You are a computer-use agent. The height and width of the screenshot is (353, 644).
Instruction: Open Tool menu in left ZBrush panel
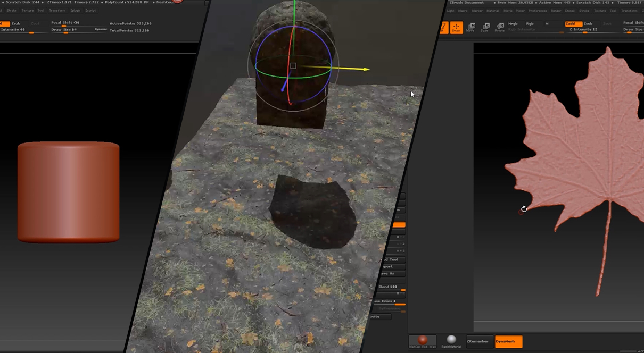(x=40, y=10)
